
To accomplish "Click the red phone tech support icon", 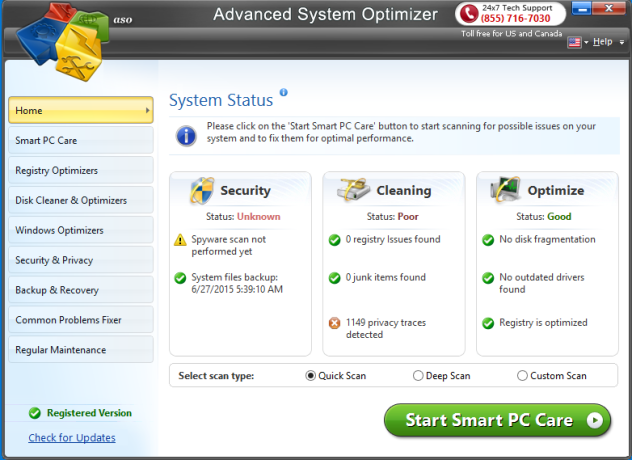I will (469, 14).
